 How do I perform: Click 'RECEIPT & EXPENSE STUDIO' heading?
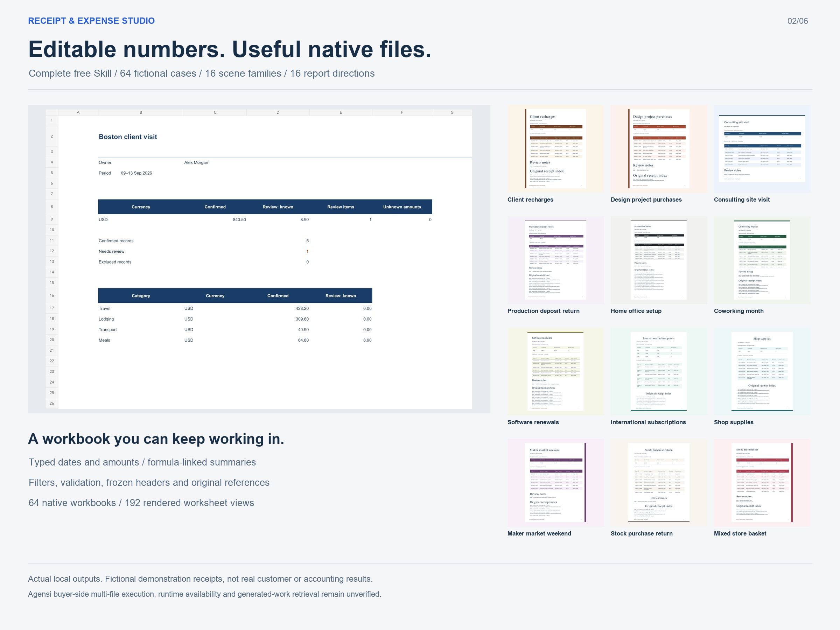(91, 21)
